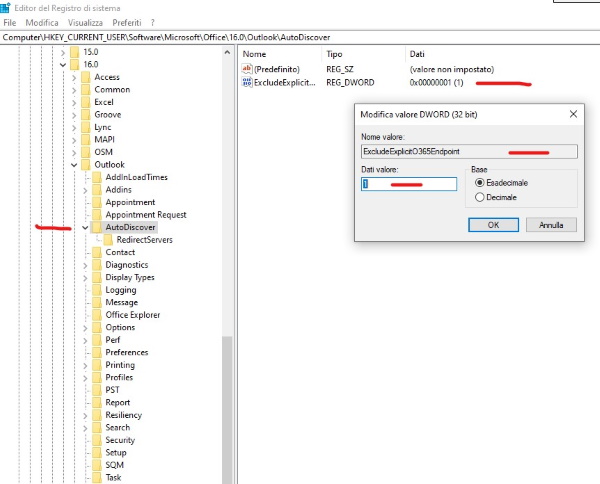
Task: Click the Outlook key folder icon
Action: (86, 165)
